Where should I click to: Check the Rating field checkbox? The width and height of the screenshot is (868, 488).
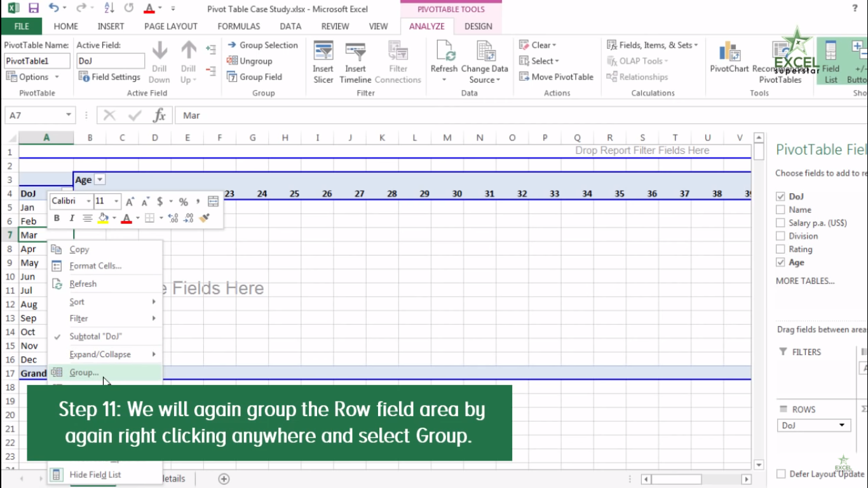(780, 250)
